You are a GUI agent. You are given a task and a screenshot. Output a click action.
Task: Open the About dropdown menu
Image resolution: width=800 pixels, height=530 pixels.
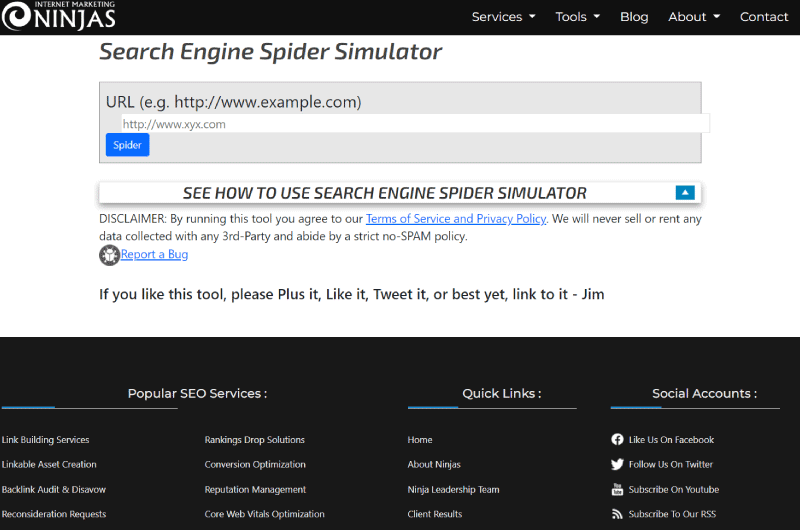point(694,17)
